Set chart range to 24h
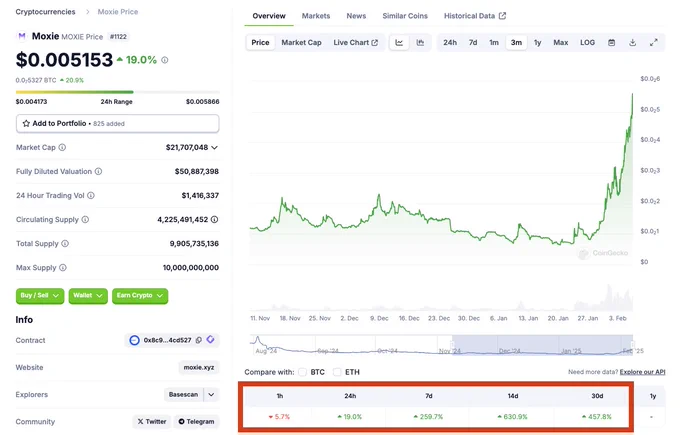Screen dimensions: 680x435 (450, 43)
